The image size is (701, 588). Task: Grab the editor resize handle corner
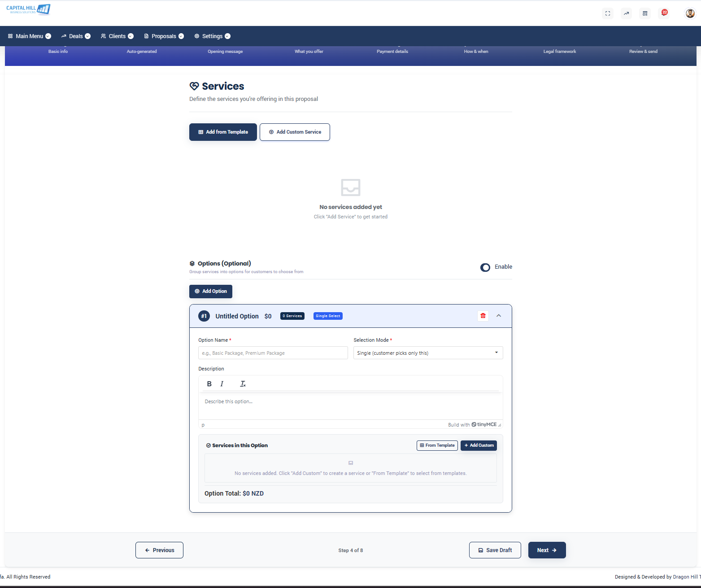pos(500,425)
